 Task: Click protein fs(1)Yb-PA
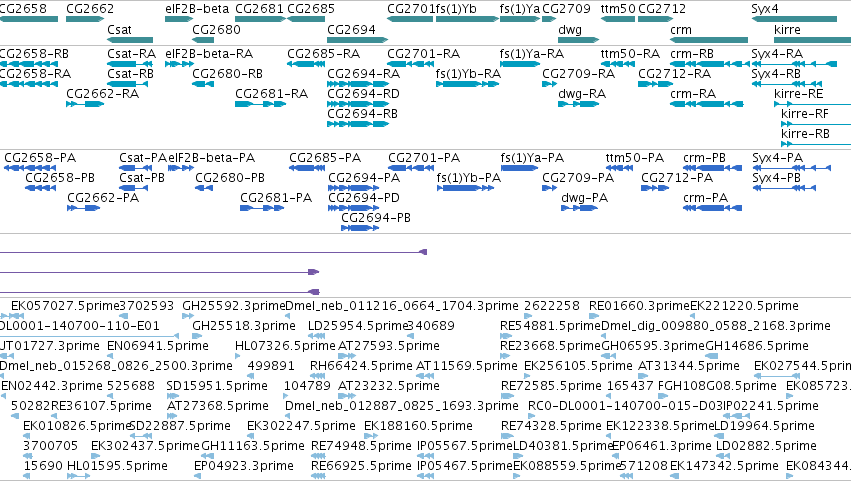click(x=466, y=188)
